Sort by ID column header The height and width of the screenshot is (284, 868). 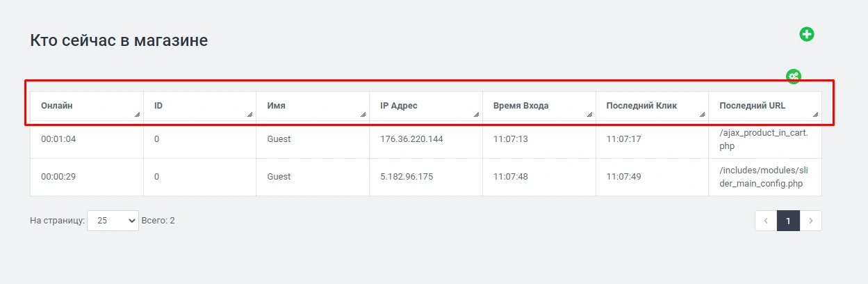click(x=158, y=106)
